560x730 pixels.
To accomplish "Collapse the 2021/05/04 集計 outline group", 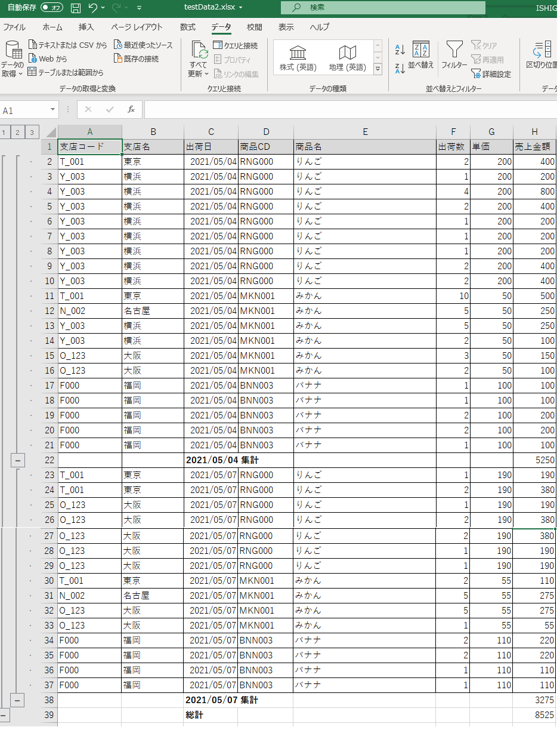I will [x=17, y=460].
